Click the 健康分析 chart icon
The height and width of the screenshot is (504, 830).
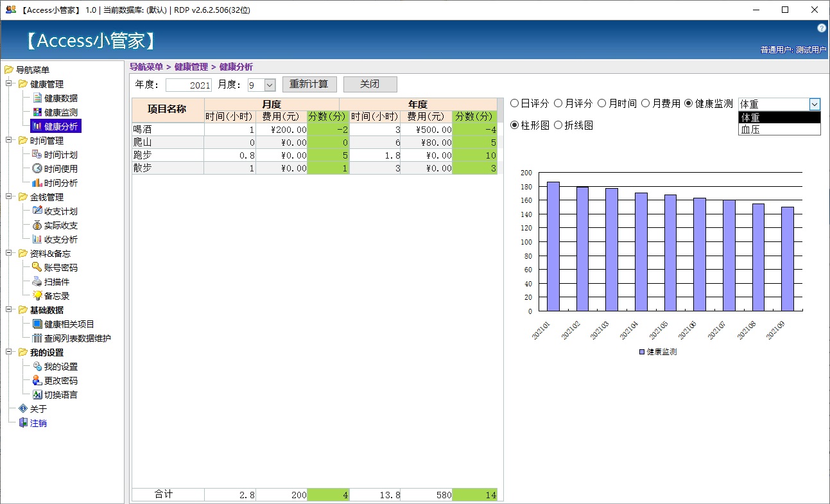click(37, 126)
